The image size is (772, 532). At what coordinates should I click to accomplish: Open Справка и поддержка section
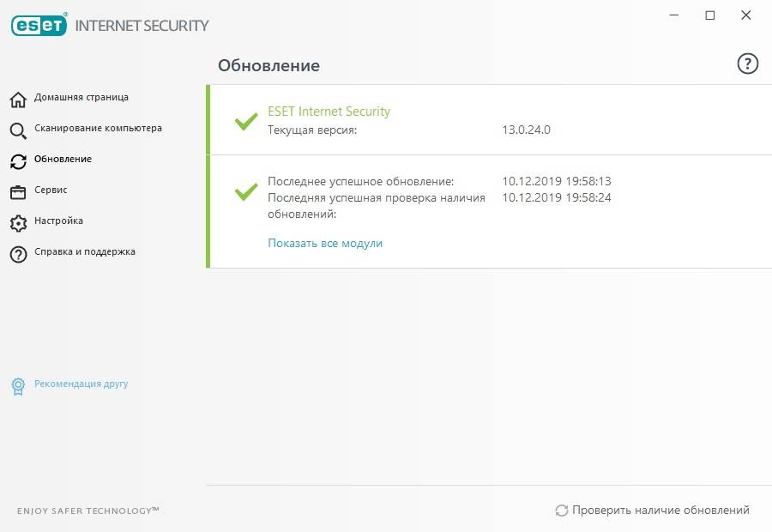point(84,251)
